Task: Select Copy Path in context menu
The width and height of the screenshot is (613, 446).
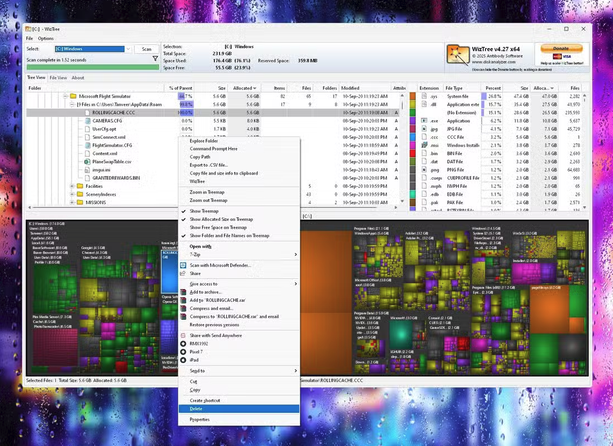Action: 239,157
